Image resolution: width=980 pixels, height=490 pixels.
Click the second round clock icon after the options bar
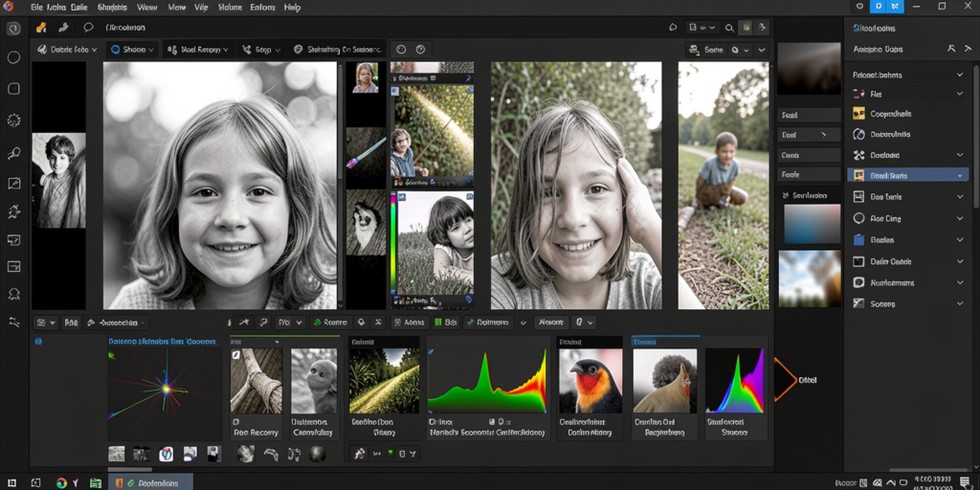(x=420, y=50)
